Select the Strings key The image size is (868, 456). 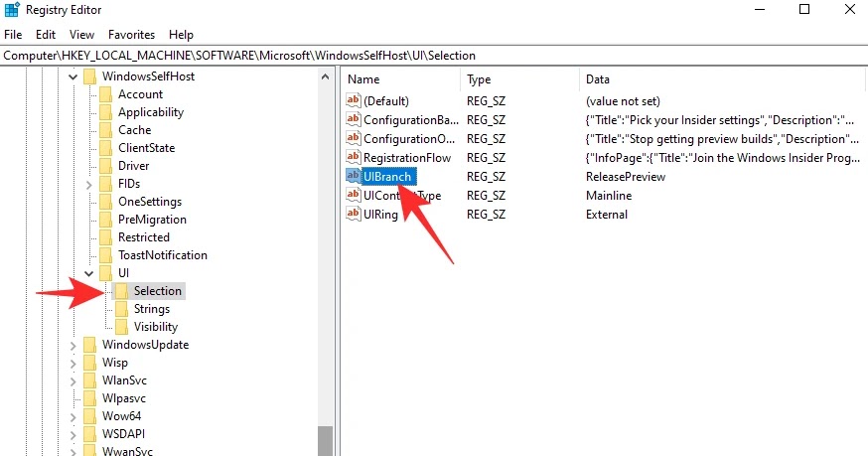tap(152, 309)
